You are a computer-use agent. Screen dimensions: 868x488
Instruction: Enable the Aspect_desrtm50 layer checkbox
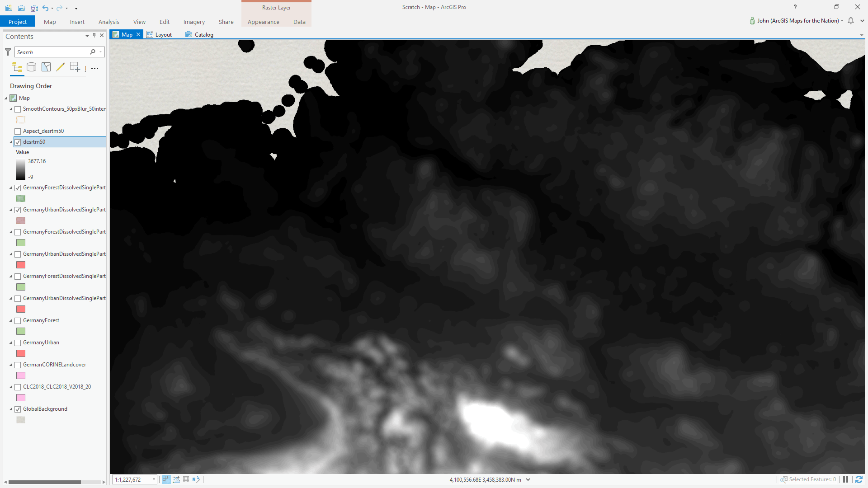pos(18,131)
